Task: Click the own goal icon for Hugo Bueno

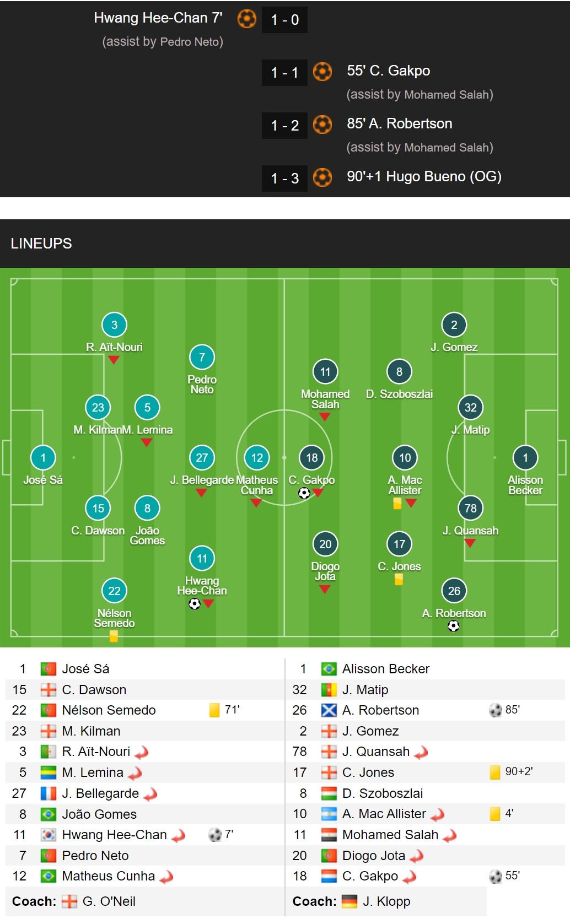Action: point(322,177)
